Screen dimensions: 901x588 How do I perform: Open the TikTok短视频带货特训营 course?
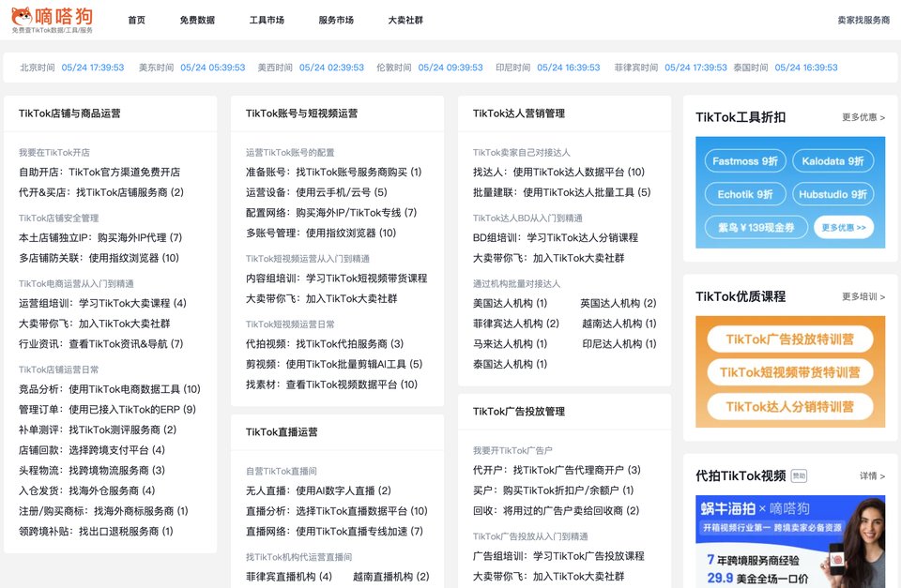click(x=790, y=372)
